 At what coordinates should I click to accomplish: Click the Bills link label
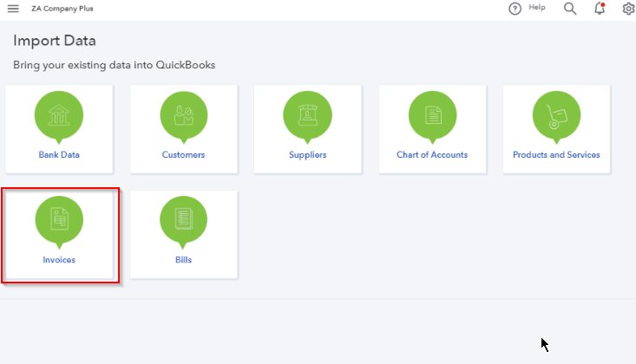183,260
